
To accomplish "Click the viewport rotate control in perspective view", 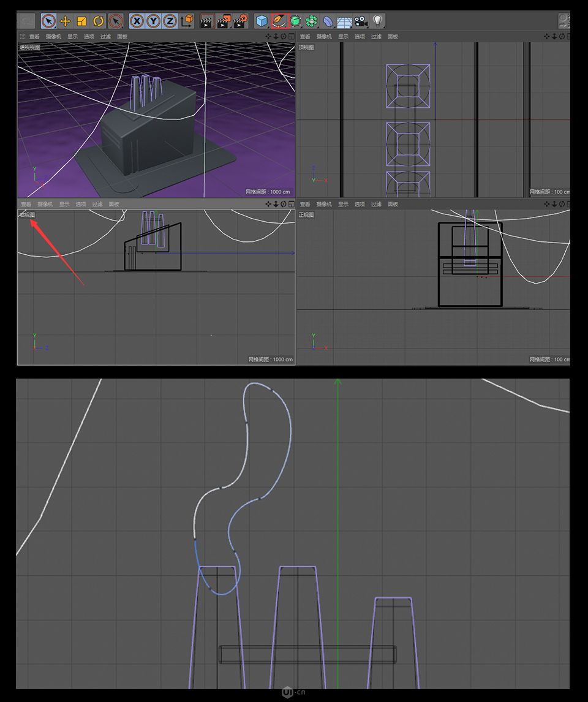I will click(283, 36).
